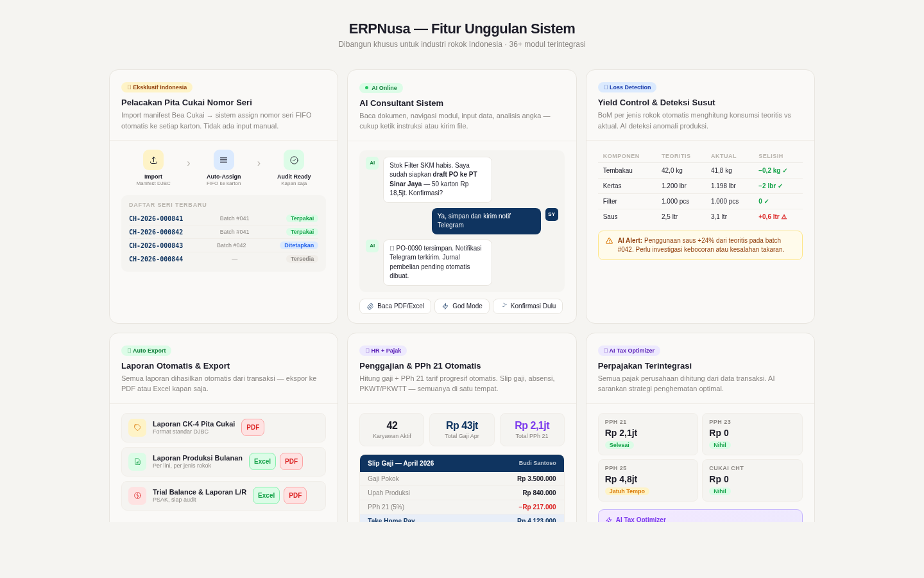Open the Baca PDF/Excel button
This screenshot has width=924, height=578.
coord(395,306)
